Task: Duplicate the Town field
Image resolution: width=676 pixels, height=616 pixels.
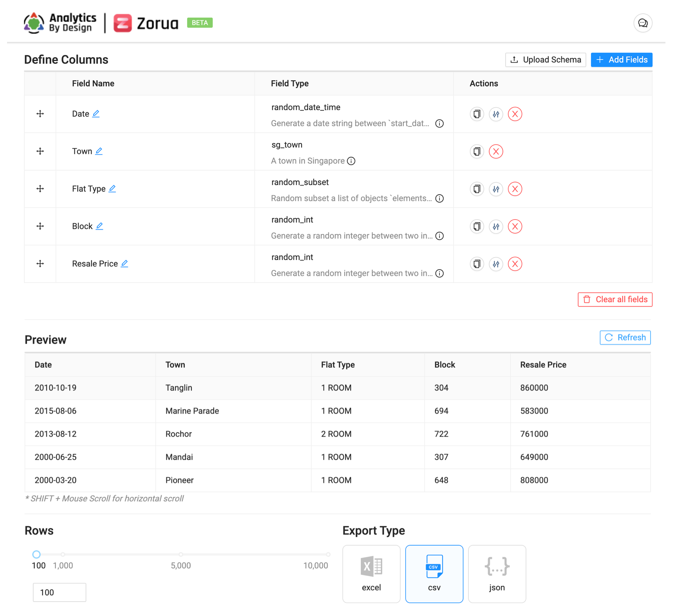Action: pyautogui.click(x=477, y=151)
